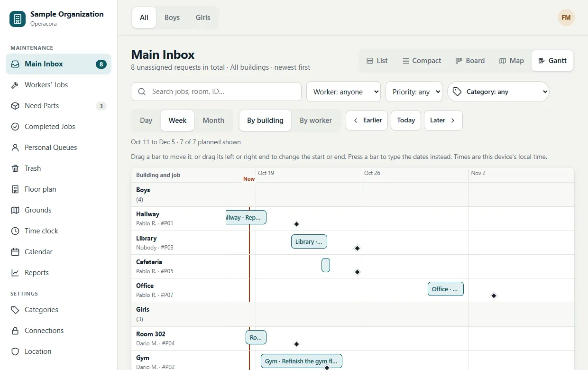Set timeline scale to Week
588x370 pixels.
click(x=177, y=120)
